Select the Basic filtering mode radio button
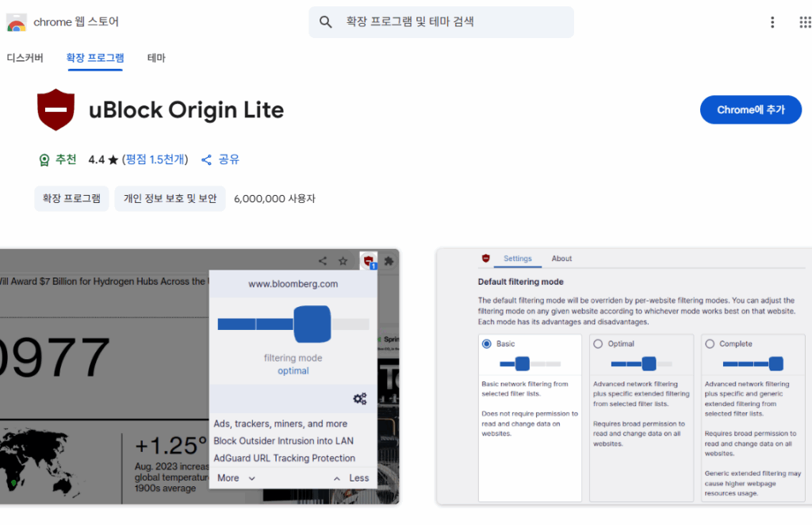This screenshot has width=812, height=525. point(487,343)
